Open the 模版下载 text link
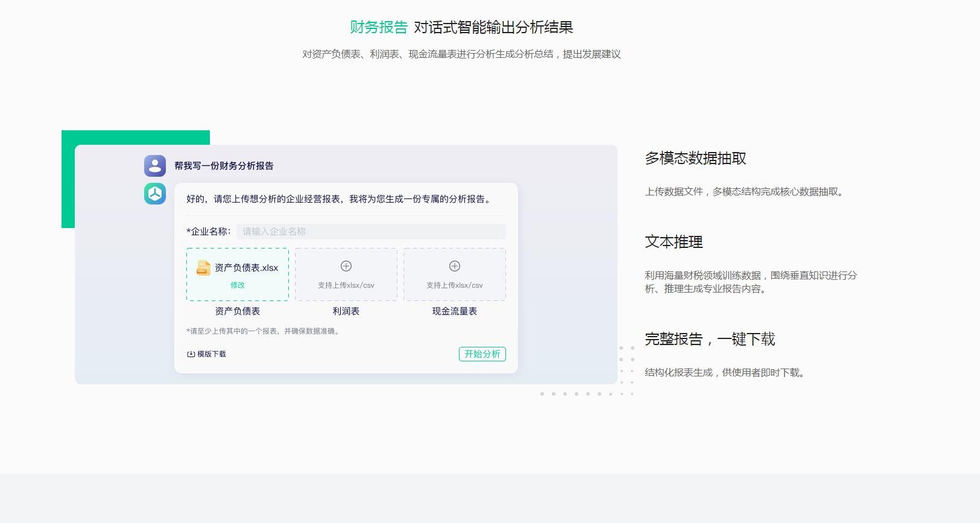980x523 pixels. click(212, 354)
